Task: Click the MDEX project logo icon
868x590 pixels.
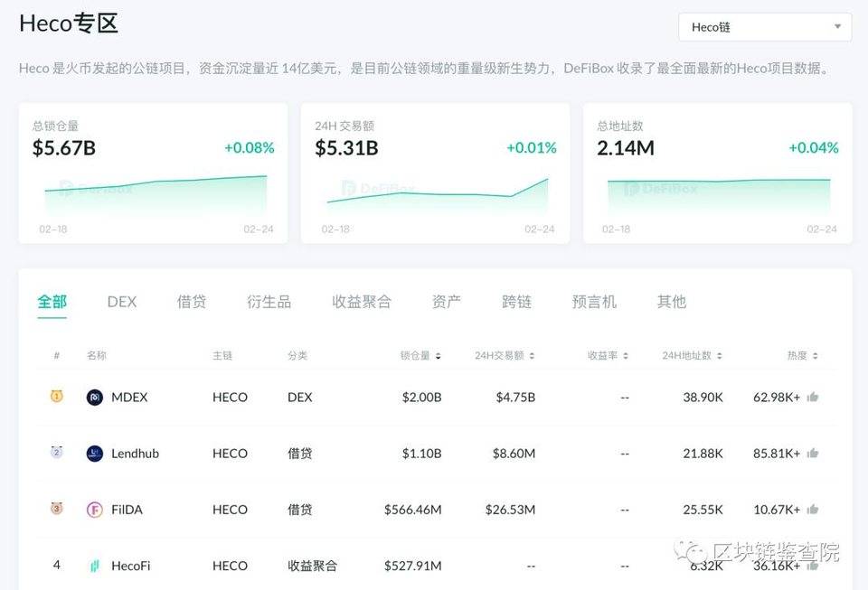Action: point(95,398)
